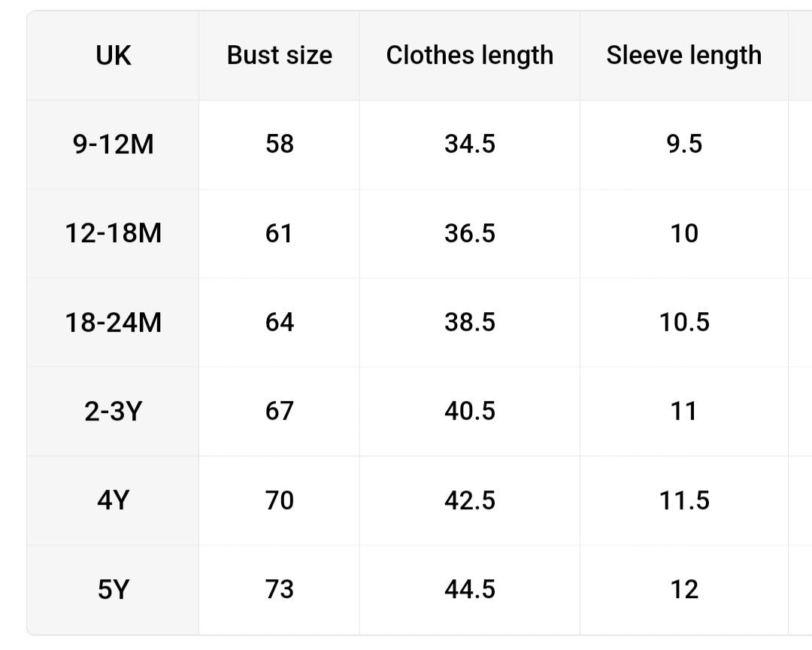Select the 5Y size row label

(x=114, y=589)
